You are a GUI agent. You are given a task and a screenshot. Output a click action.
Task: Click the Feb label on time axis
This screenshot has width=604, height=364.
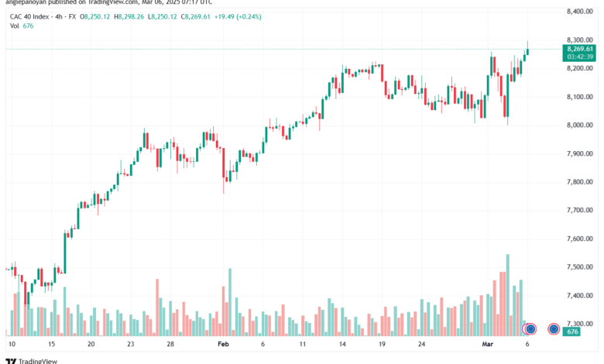click(x=224, y=344)
